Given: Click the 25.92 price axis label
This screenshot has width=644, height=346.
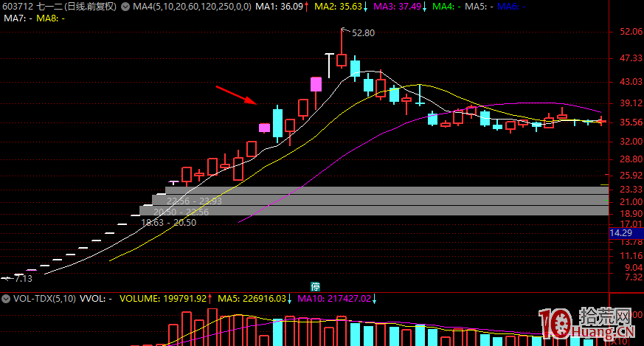Looking at the screenshot, I should click(x=631, y=176).
